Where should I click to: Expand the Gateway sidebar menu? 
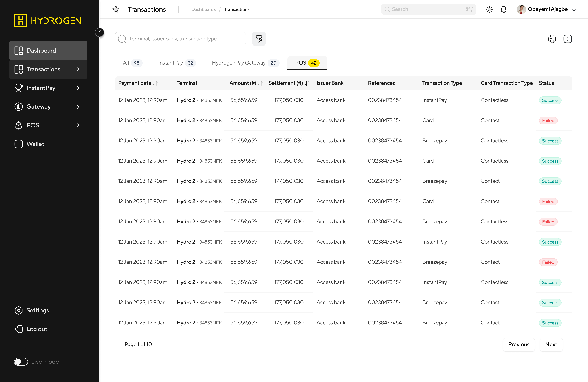click(78, 107)
